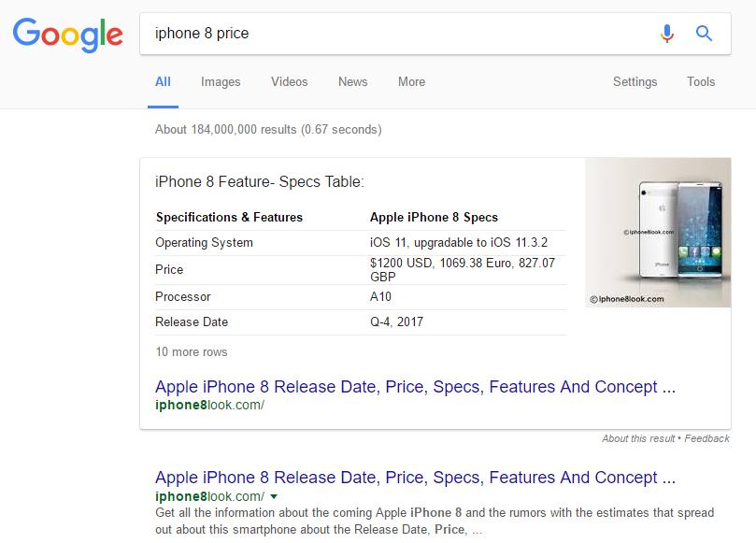Click the "Release Date" row label

(192, 322)
